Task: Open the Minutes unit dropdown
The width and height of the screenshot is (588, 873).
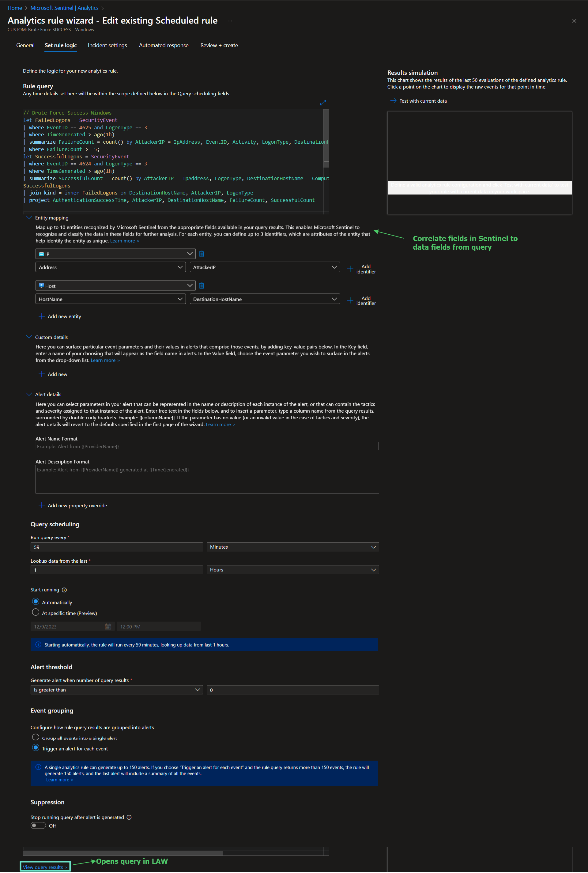Action: (292, 547)
